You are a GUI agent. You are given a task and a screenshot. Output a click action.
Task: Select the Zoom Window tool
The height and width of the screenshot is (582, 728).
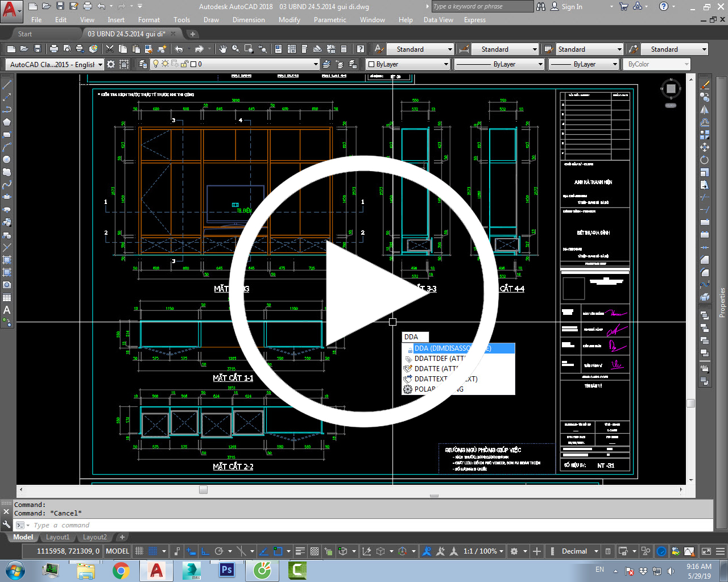[x=249, y=49]
